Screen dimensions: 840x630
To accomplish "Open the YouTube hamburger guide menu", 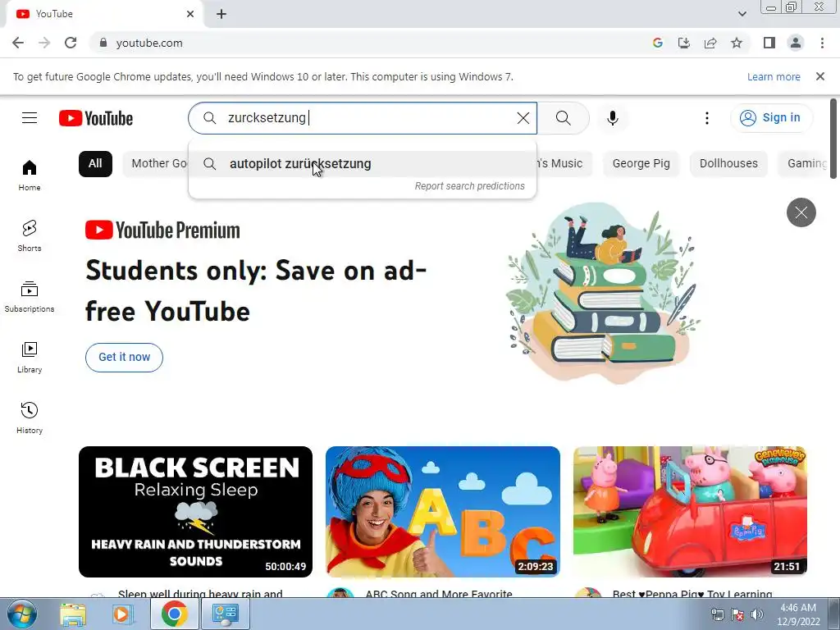I will tap(30, 118).
